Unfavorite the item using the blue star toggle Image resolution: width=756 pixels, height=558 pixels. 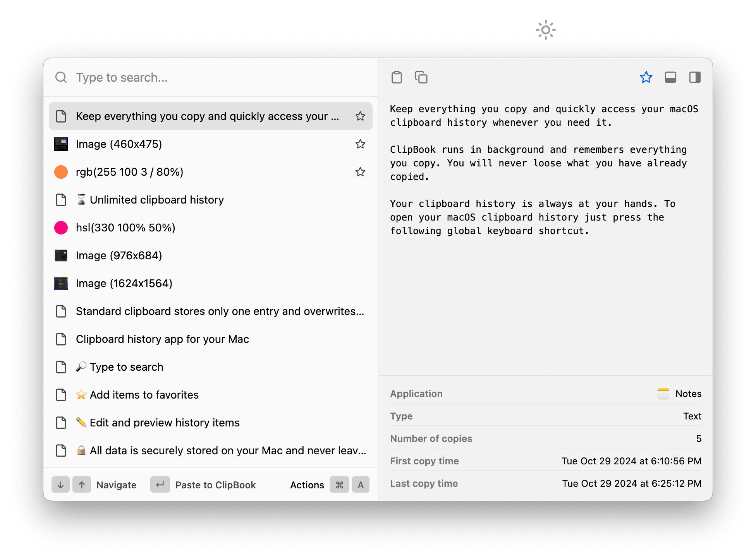coord(646,77)
